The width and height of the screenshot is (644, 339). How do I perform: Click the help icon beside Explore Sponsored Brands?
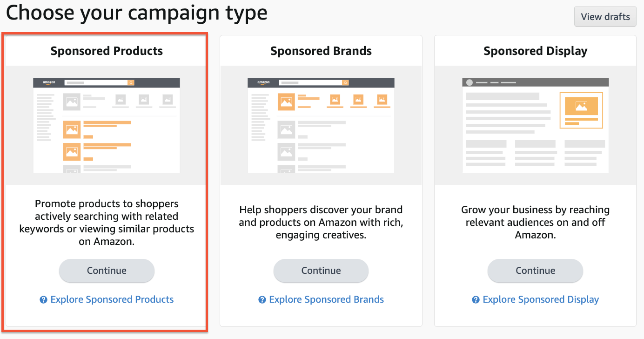tap(262, 299)
